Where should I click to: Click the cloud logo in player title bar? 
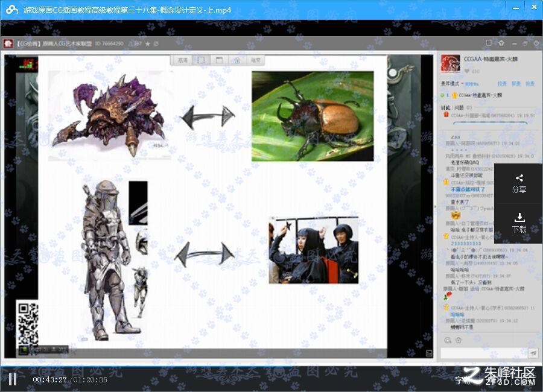(x=12, y=10)
